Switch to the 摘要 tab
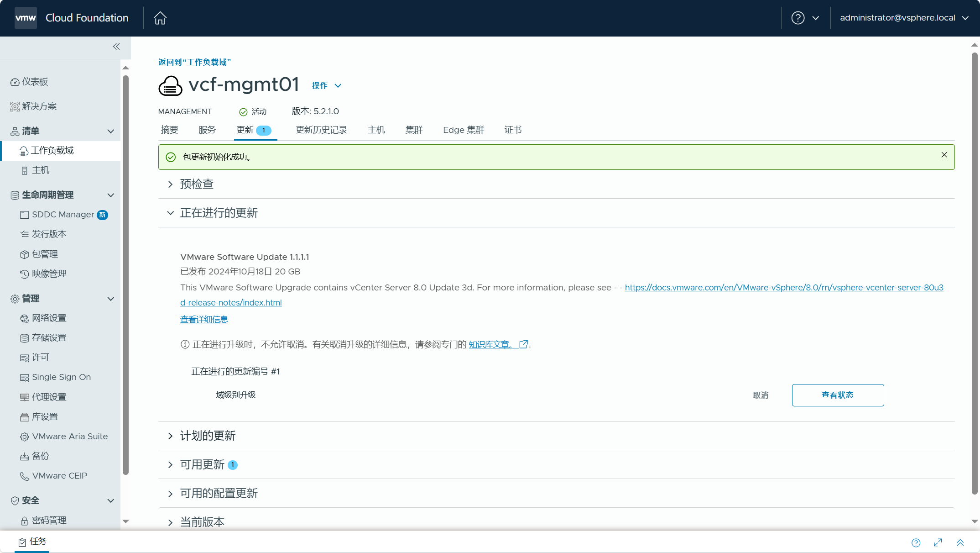980x553 pixels. [170, 130]
